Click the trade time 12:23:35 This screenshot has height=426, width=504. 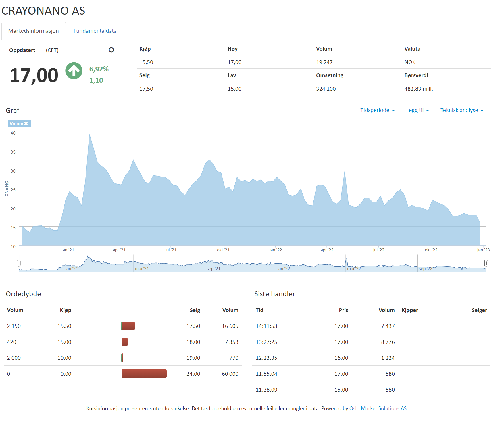tap(266, 358)
